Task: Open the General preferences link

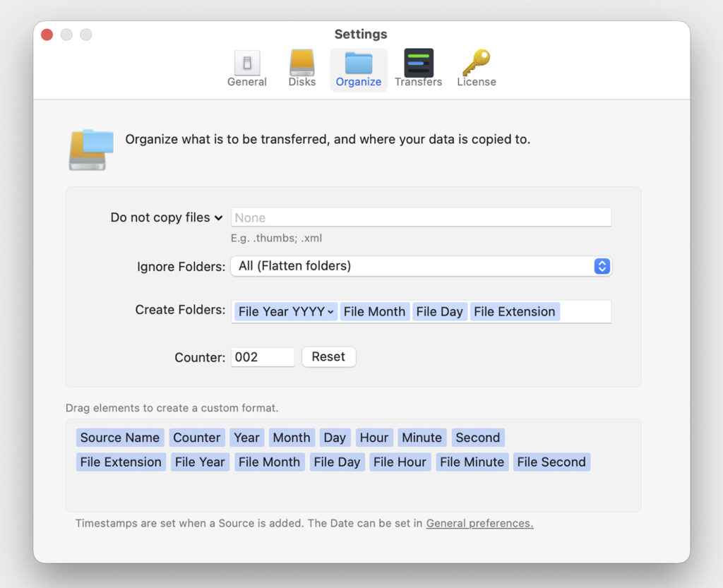Action: 479,523
